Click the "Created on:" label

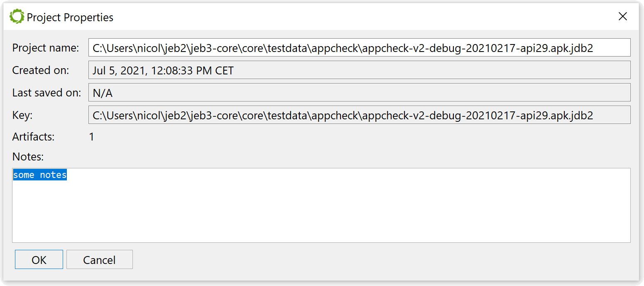(41, 70)
